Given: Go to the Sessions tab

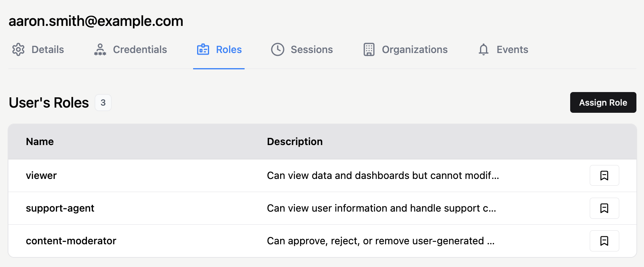Looking at the screenshot, I should [302, 49].
